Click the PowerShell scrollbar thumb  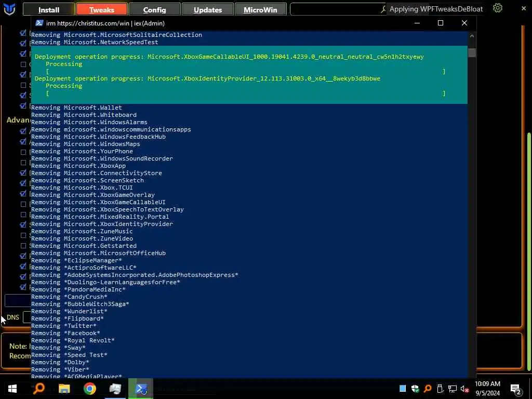click(472, 53)
